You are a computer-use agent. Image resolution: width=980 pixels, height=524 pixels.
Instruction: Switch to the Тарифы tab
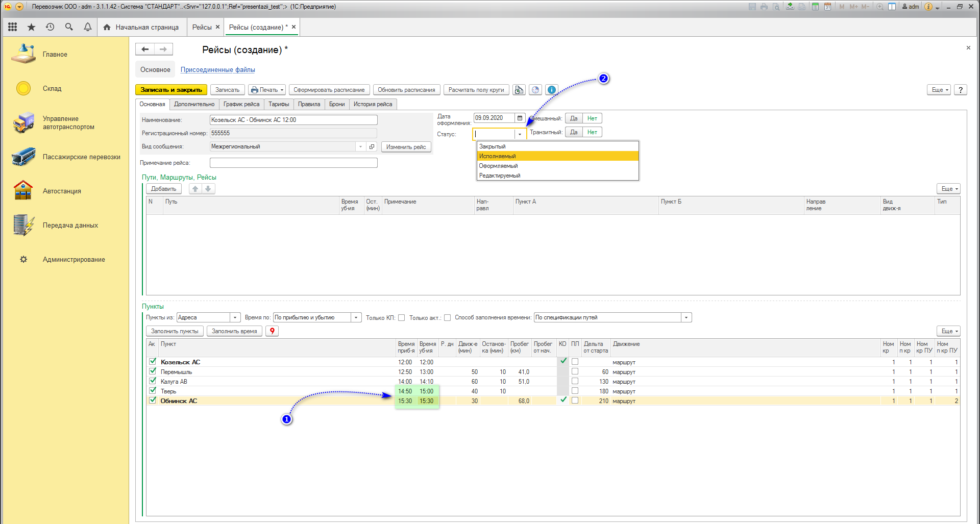click(x=279, y=104)
